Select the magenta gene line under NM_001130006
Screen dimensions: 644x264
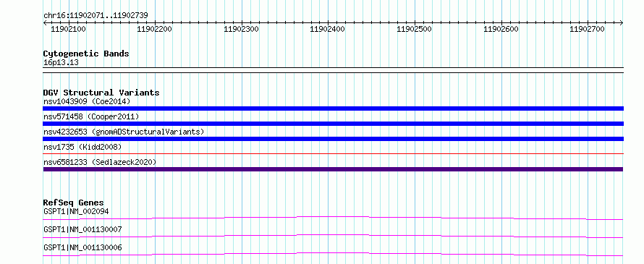(333, 254)
